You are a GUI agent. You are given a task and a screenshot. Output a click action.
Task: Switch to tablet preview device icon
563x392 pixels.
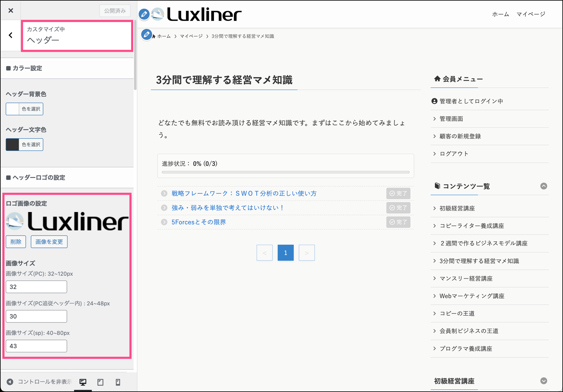[100, 382]
